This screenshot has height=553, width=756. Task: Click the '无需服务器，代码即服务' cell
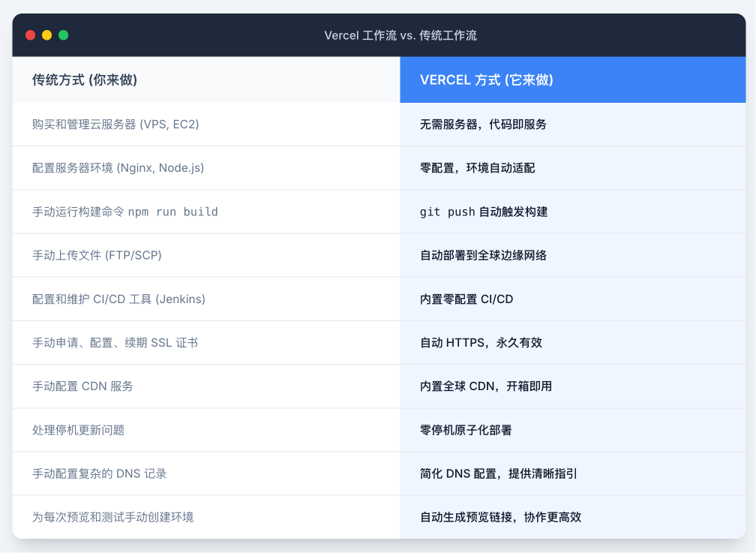pos(483,125)
